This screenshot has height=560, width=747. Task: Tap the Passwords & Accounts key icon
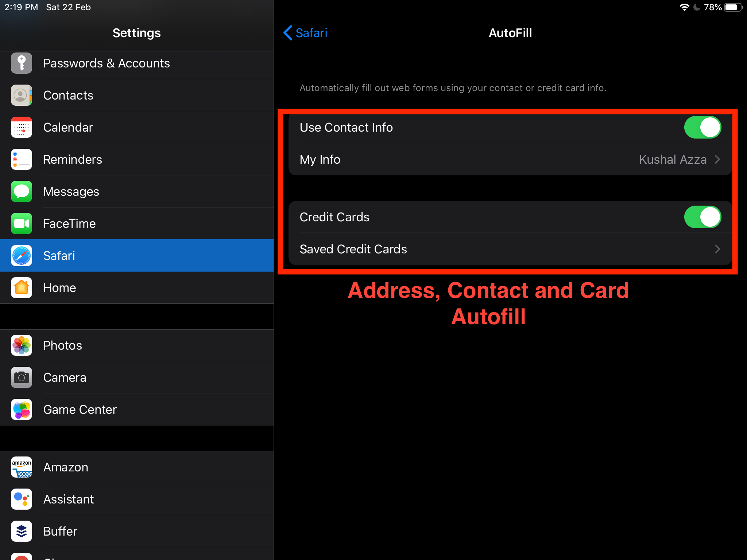(22, 63)
